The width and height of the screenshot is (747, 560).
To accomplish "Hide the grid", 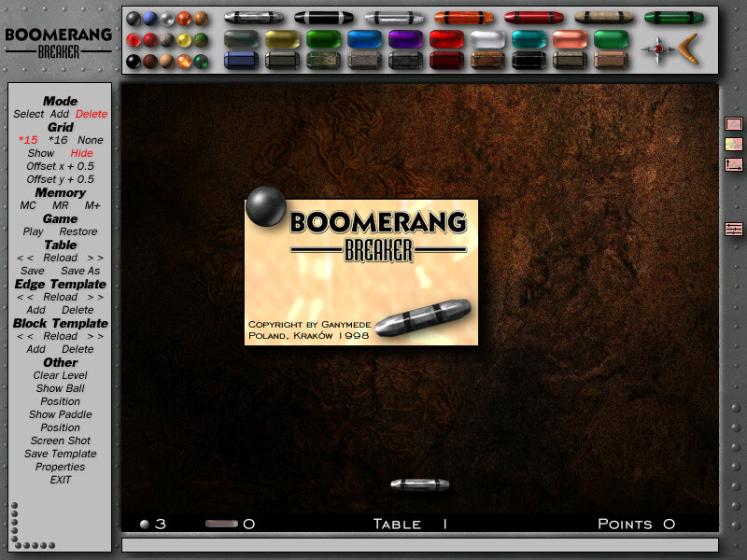I will tap(81, 153).
